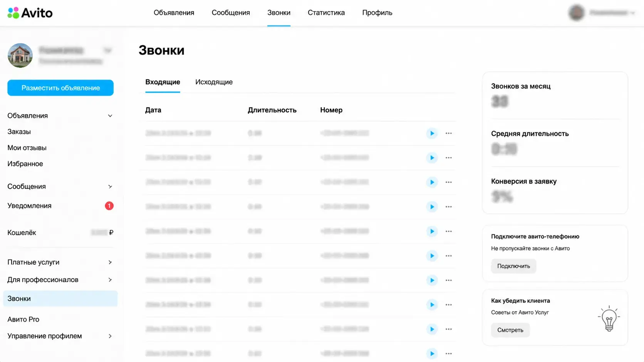Open Статистика in the top navigation
Image resolution: width=644 pixels, height=362 pixels.
tap(326, 13)
